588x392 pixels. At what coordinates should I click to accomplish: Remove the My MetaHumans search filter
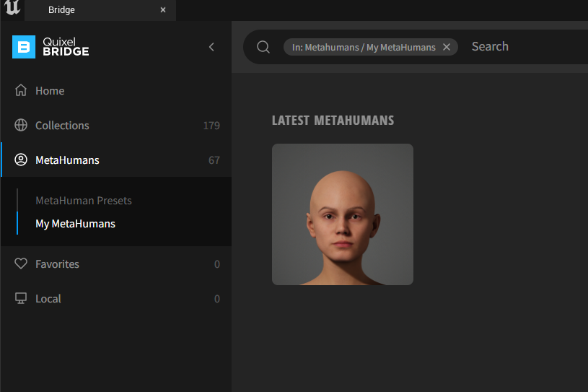(x=447, y=47)
